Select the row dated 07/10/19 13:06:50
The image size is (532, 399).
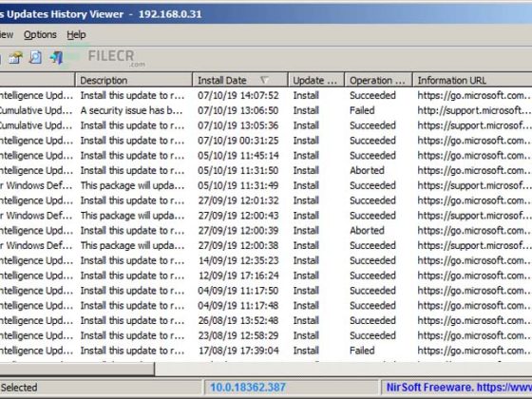click(x=266, y=110)
